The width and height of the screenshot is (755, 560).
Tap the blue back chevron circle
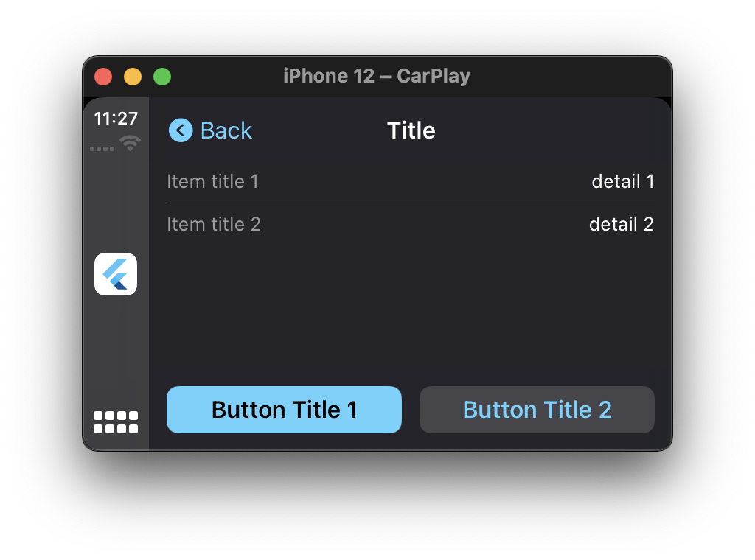coord(181,130)
